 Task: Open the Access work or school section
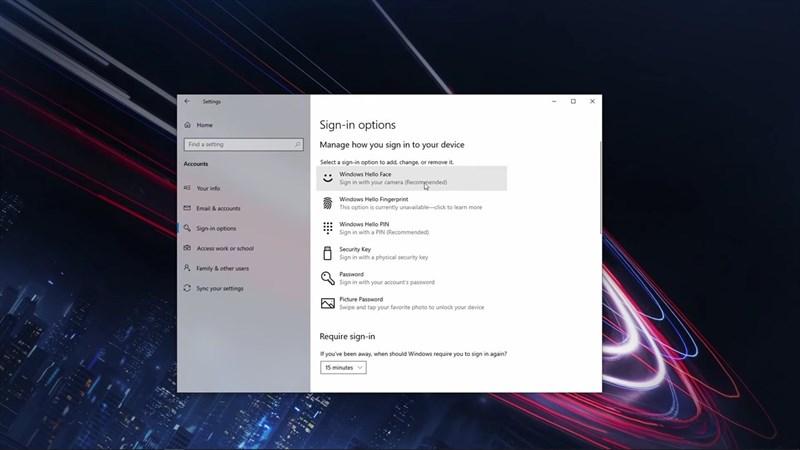(x=244, y=248)
